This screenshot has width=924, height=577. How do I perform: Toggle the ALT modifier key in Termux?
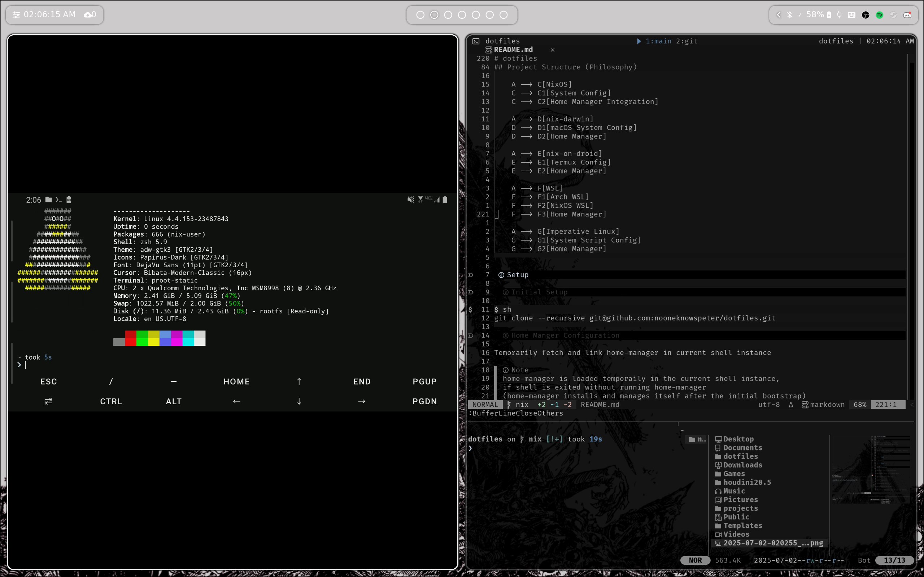[x=174, y=401]
